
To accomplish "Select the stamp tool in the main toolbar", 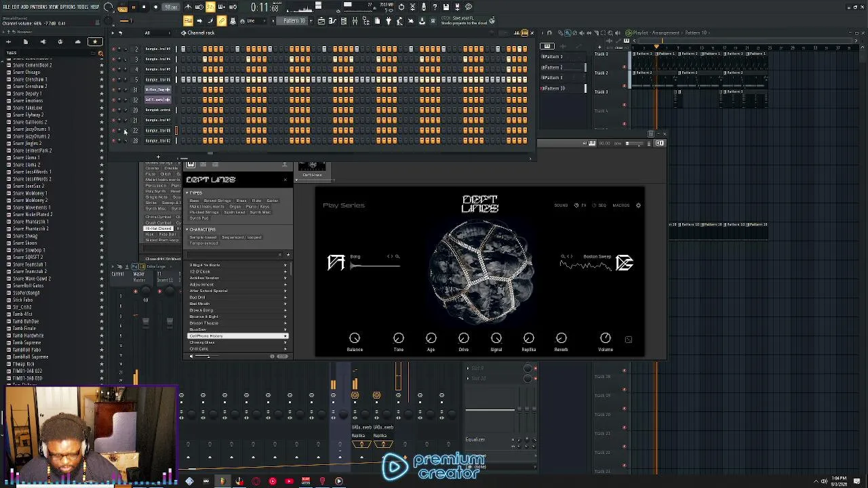I will click(x=233, y=21).
